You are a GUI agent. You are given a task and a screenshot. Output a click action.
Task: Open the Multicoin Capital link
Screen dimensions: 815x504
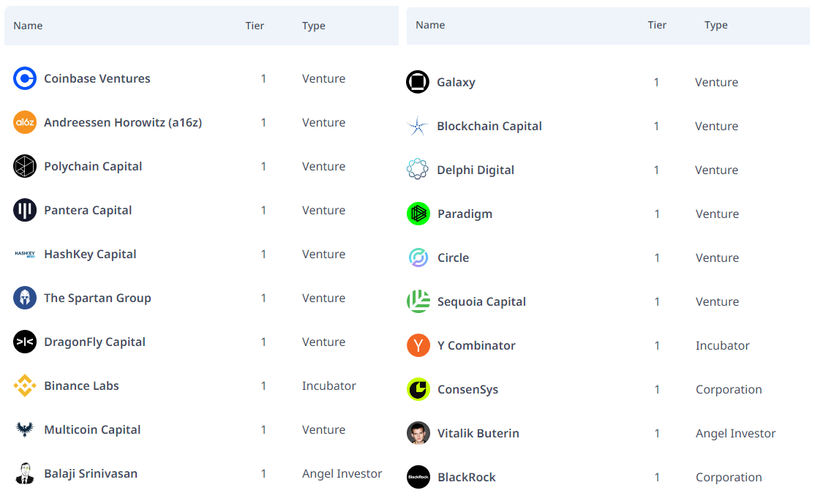tap(92, 429)
